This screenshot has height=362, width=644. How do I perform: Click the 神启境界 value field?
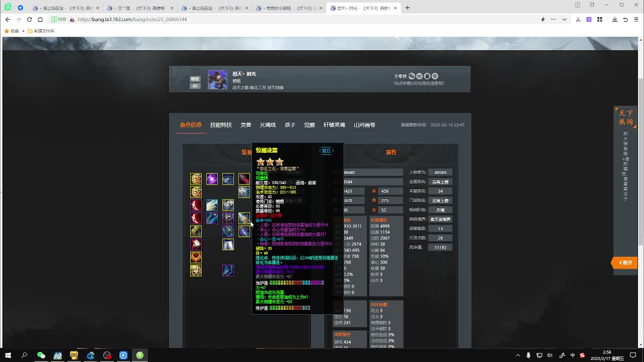[440, 219]
